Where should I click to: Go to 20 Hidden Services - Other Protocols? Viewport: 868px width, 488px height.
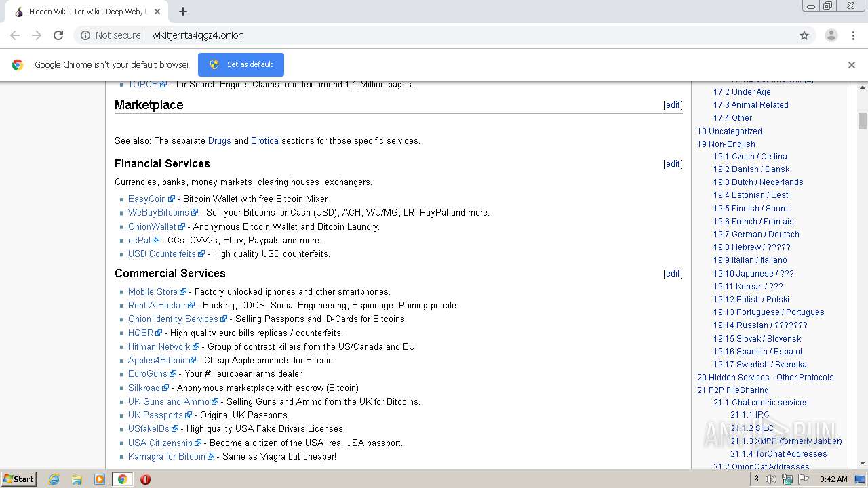(765, 378)
